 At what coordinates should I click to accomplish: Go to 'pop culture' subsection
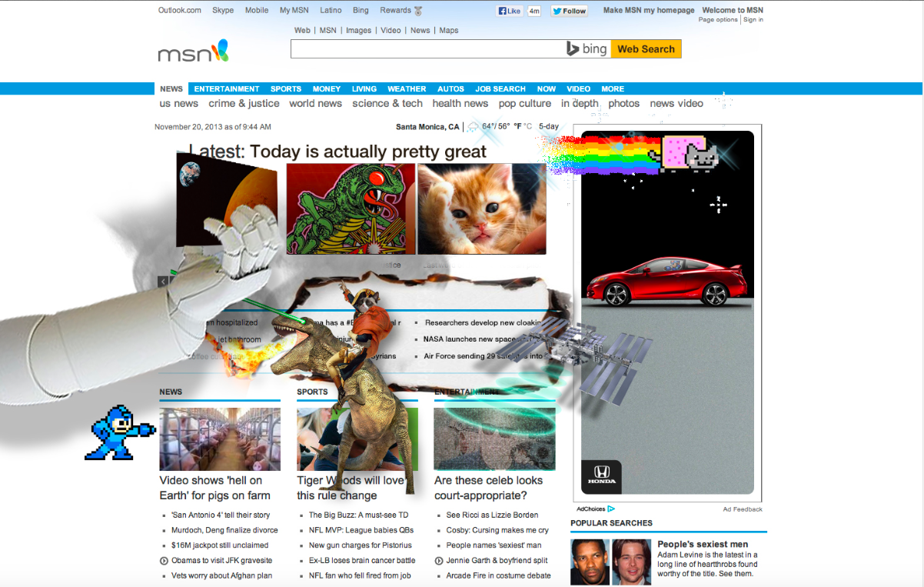[x=525, y=103]
